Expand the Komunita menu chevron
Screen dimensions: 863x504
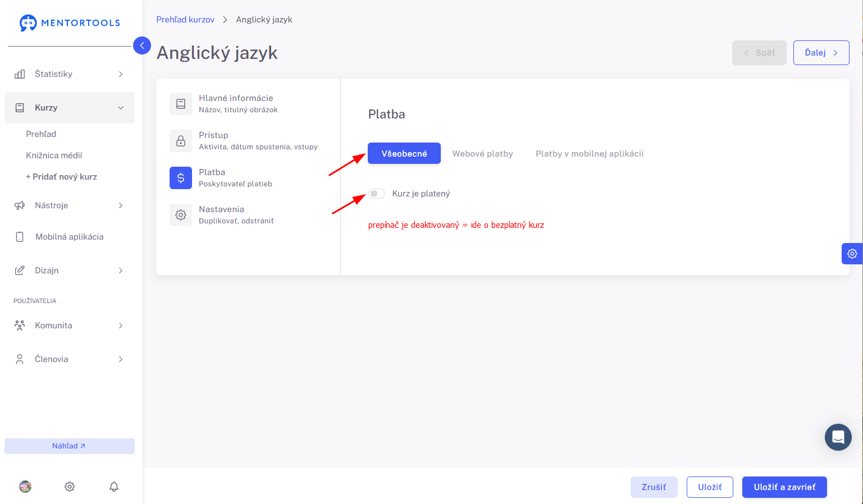121,326
